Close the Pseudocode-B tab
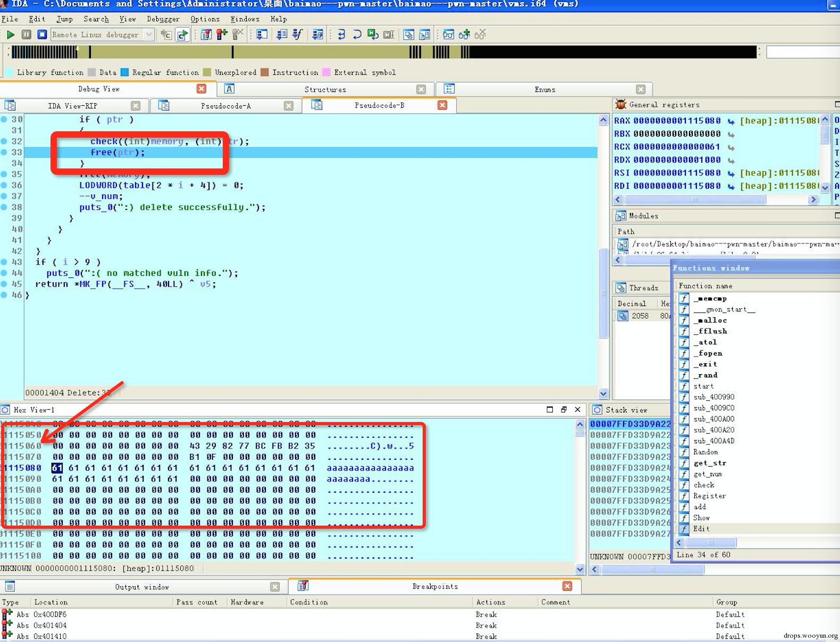840x642 pixels. click(x=442, y=105)
